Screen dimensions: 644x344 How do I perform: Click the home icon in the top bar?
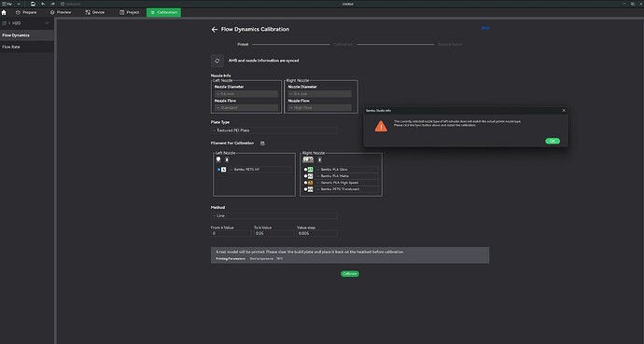(4, 12)
